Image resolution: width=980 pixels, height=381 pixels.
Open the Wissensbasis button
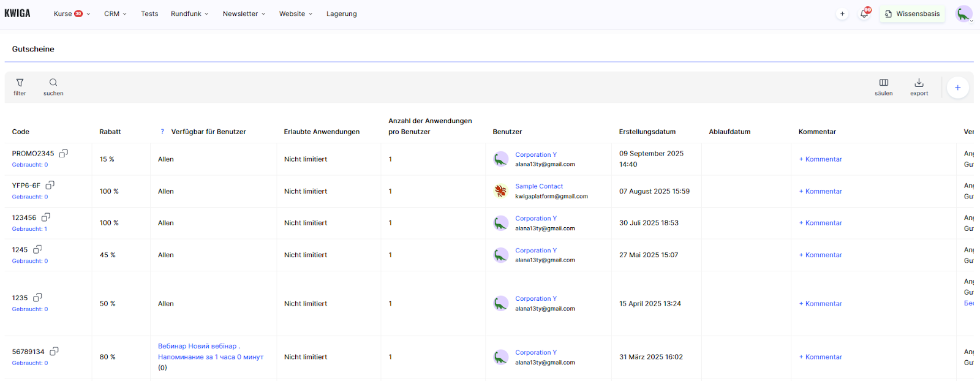click(x=912, y=13)
